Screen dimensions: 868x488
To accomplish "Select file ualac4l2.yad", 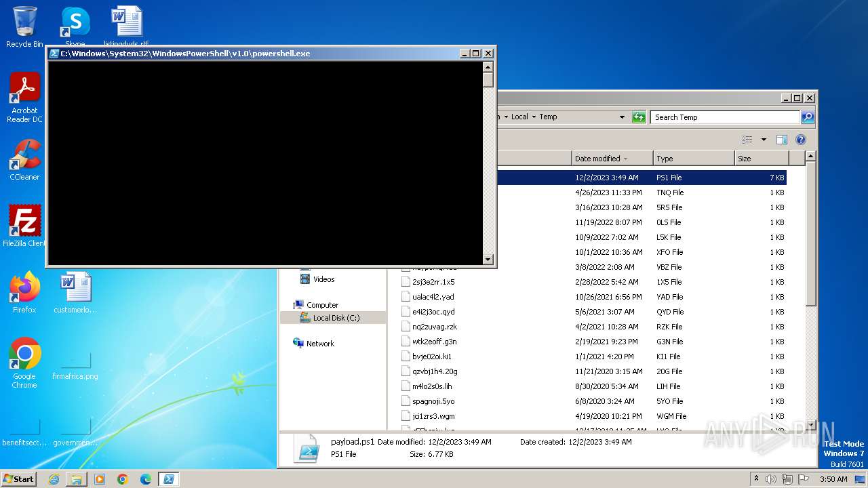I will point(433,297).
